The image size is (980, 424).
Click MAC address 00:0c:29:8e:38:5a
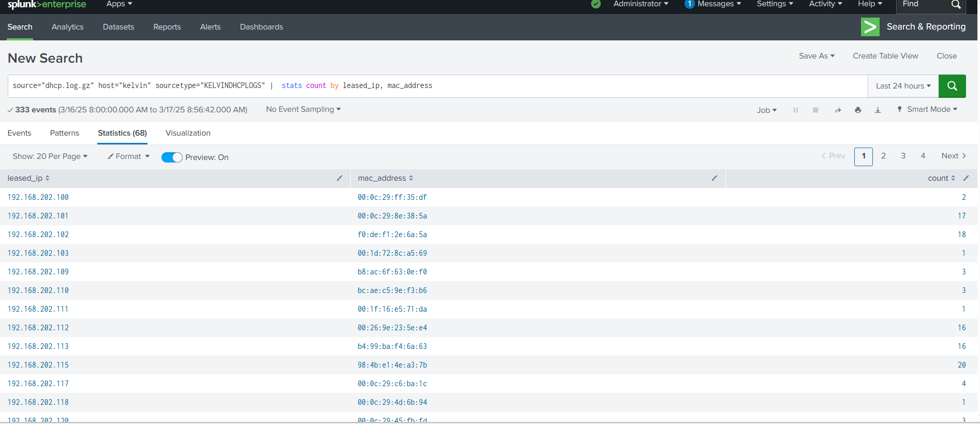392,216
